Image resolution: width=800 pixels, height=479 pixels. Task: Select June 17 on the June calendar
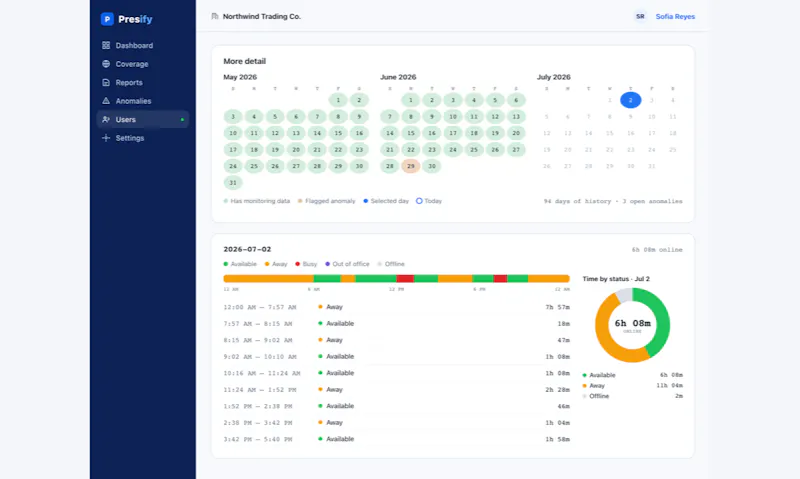coord(453,133)
